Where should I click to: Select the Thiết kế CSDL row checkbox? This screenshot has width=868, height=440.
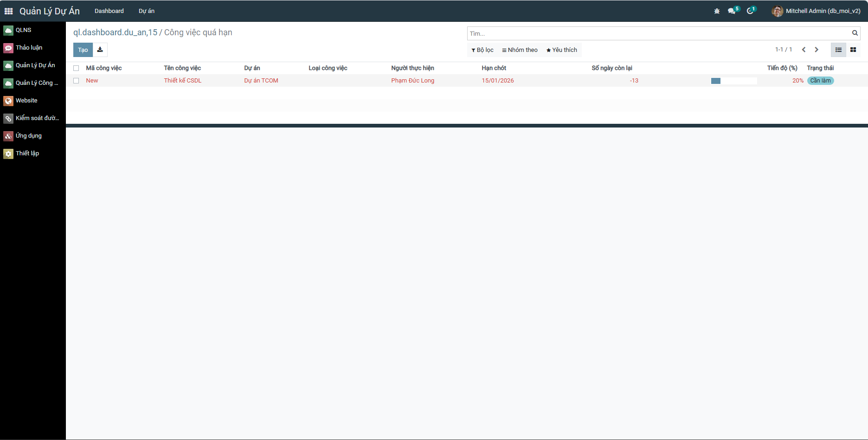76,81
